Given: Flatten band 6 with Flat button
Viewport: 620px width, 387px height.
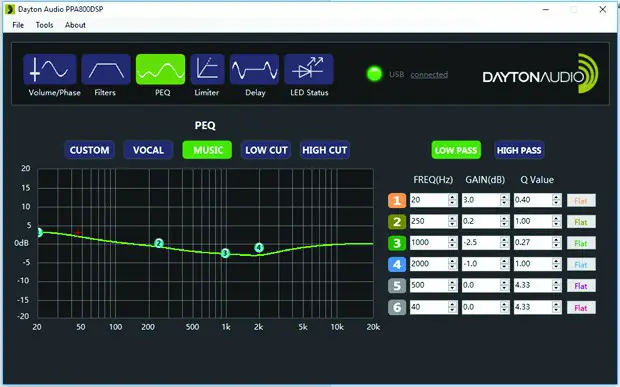Looking at the screenshot, I should pos(581,308).
